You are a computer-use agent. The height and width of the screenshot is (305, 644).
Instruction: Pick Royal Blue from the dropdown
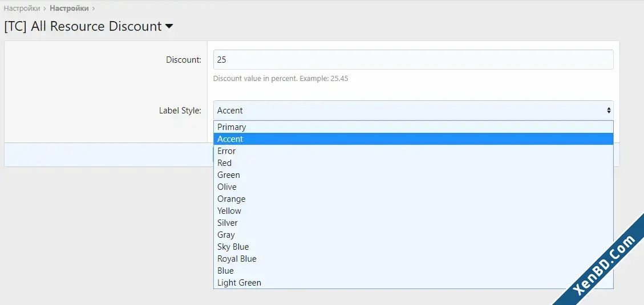[413, 259]
